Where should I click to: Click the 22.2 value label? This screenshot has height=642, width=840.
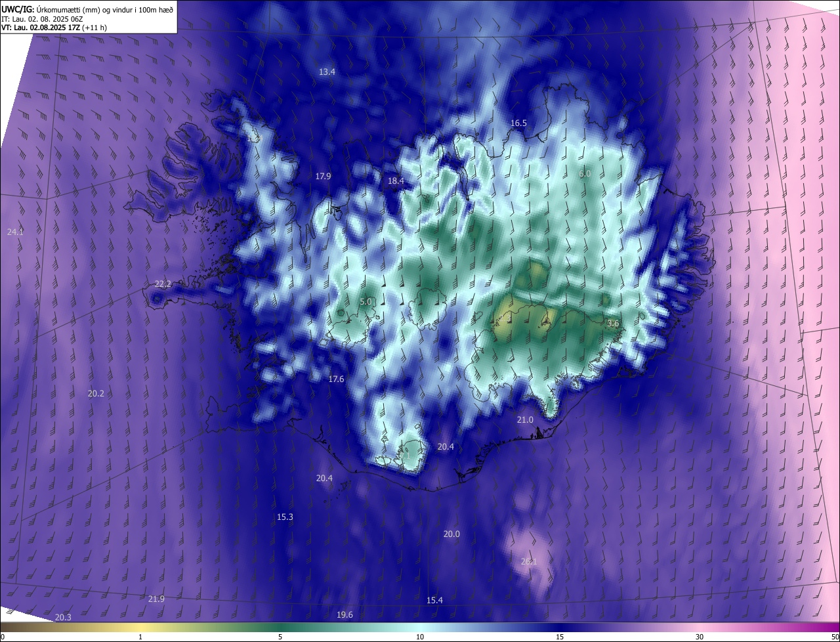point(163,284)
